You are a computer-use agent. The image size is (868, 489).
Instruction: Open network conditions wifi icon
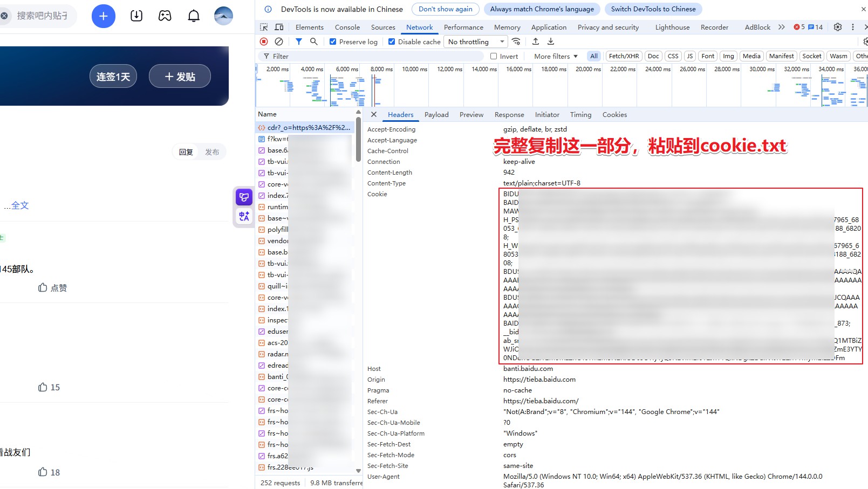[x=516, y=42]
